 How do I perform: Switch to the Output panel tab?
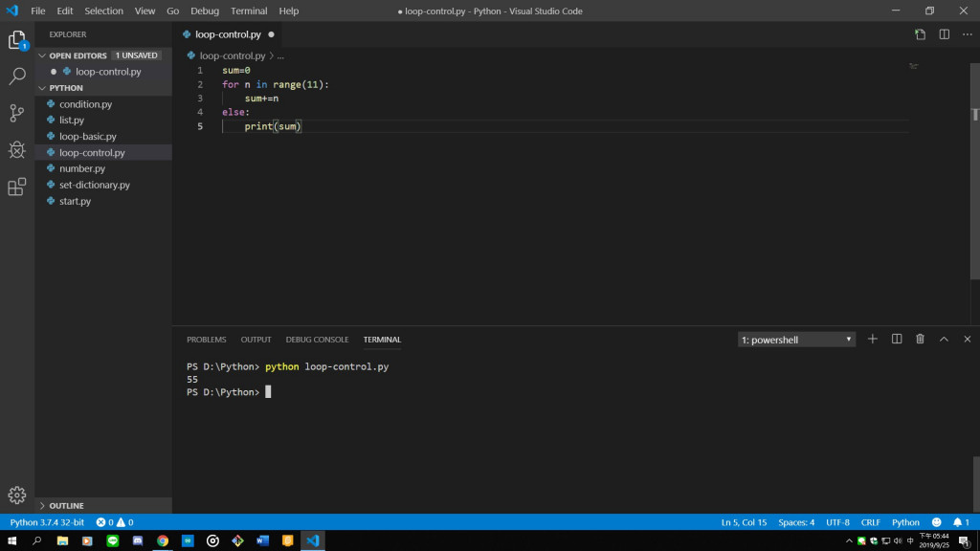(256, 340)
